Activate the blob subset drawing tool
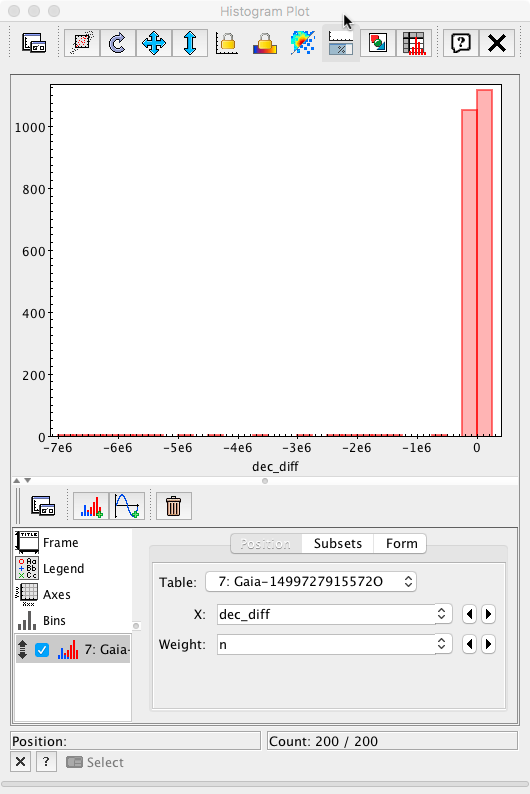 82,43
